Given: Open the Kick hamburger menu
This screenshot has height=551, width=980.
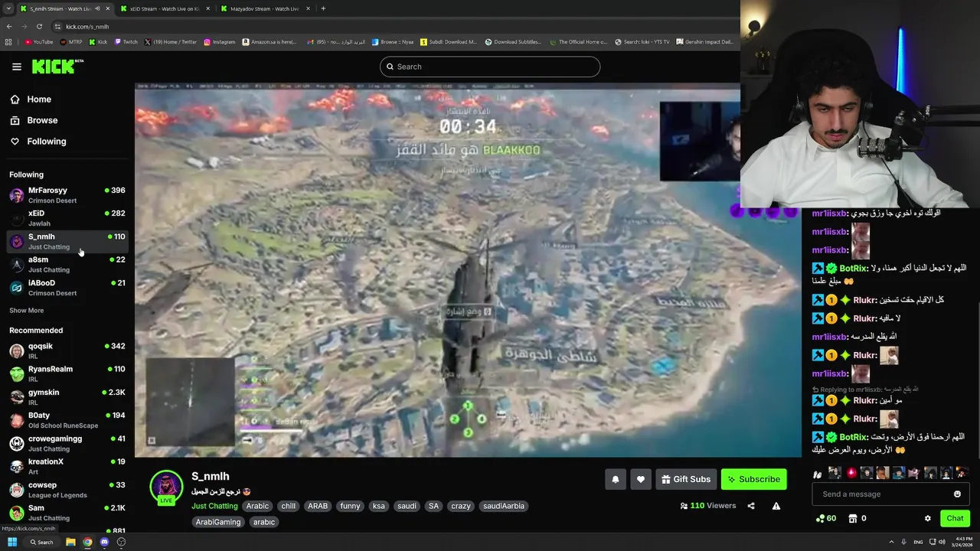Looking at the screenshot, I should (17, 67).
